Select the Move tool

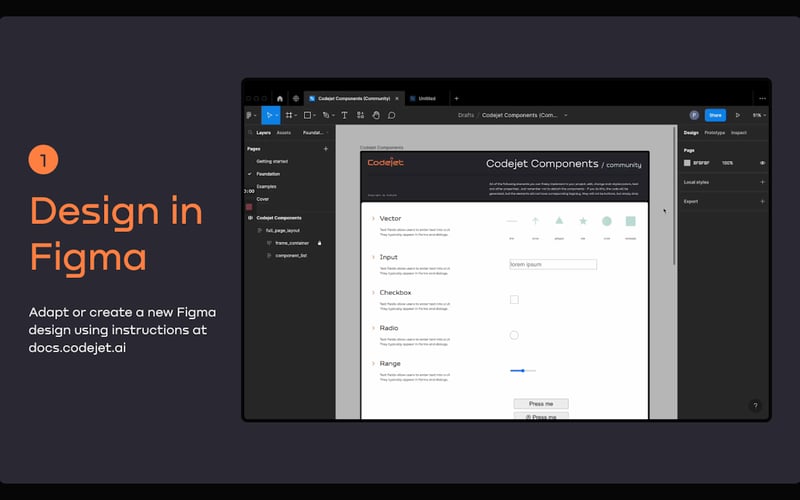click(x=269, y=115)
